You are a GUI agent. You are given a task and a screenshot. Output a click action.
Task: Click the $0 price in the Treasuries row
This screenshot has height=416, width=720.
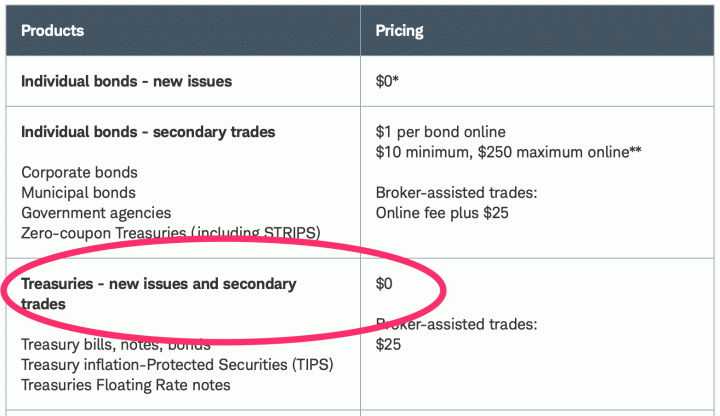coord(385,284)
